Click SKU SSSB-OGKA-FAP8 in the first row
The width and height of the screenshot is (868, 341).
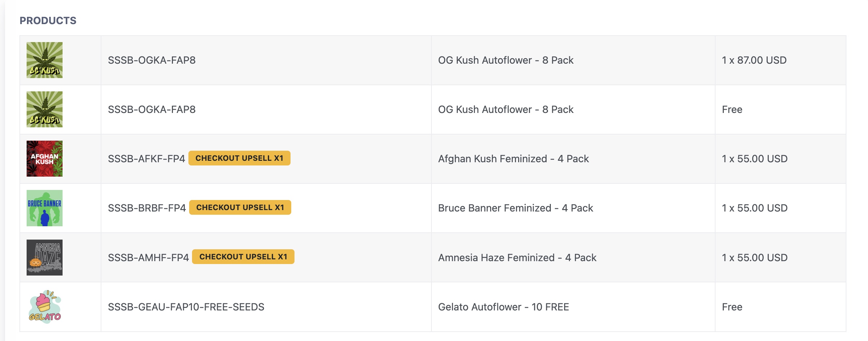click(152, 60)
